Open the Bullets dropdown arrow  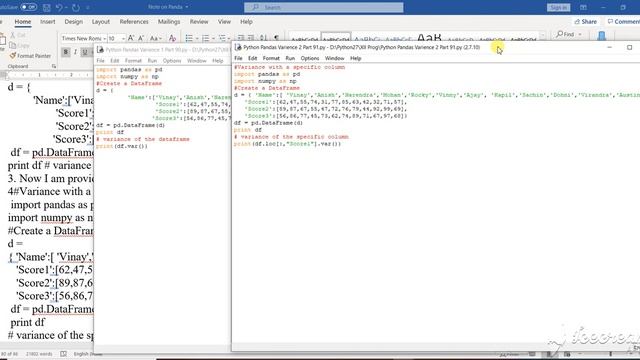(x=197, y=38)
